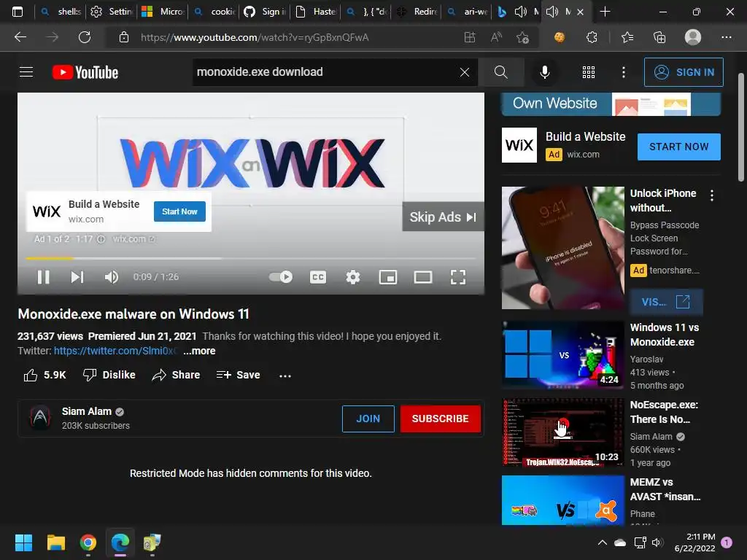
Task: Dislike the video
Action: pyautogui.click(x=109, y=376)
